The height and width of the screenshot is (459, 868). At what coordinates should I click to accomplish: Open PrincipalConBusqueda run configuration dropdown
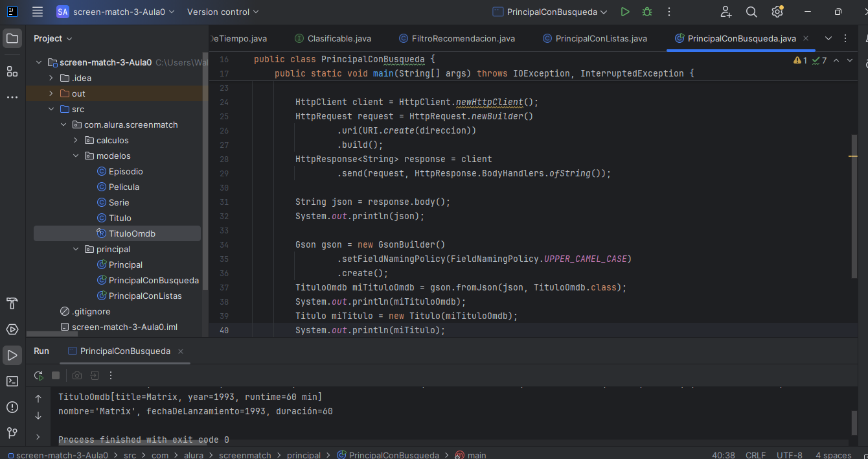(x=550, y=12)
